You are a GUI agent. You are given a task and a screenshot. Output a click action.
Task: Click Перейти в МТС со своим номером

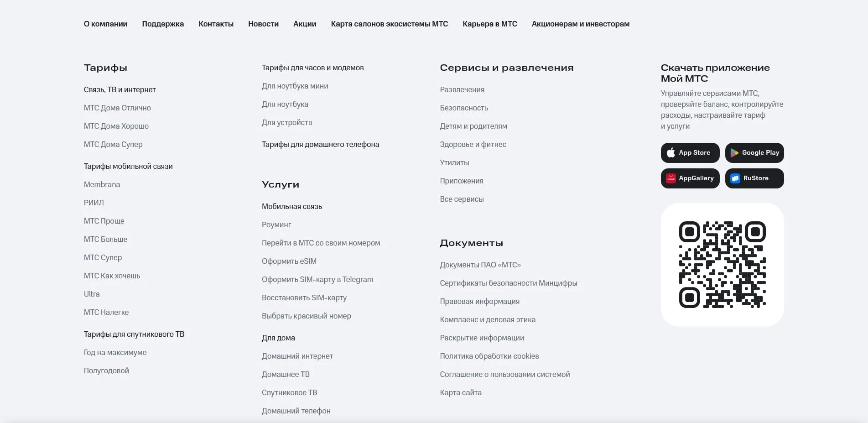click(x=321, y=243)
